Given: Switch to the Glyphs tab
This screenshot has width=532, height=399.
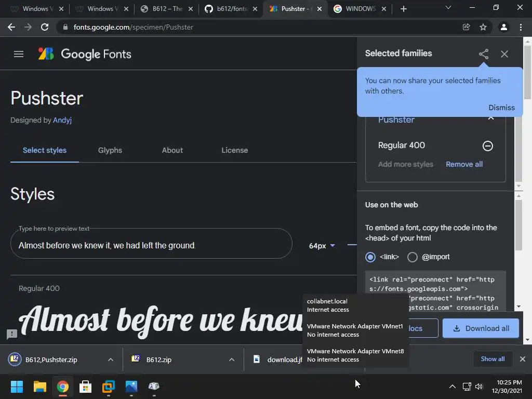Looking at the screenshot, I should pyautogui.click(x=110, y=150).
